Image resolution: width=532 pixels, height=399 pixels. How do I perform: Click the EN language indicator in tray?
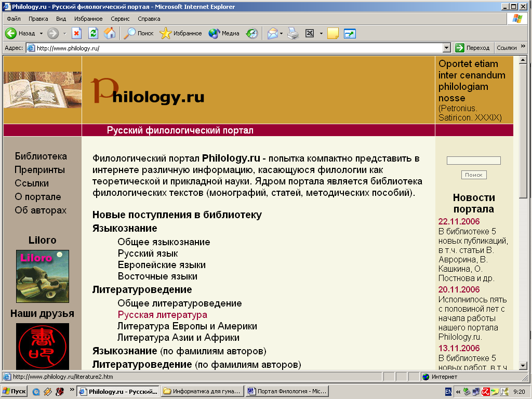point(448,392)
